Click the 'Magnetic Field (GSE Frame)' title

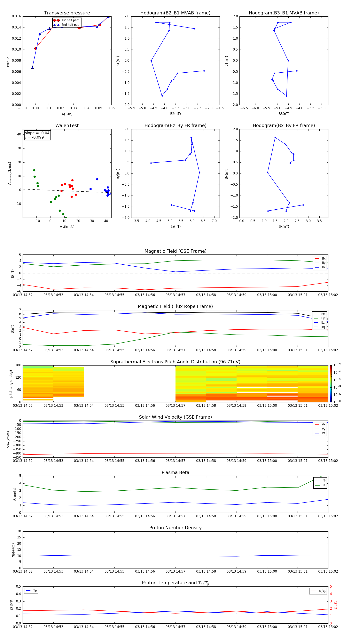click(x=175, y=251)
